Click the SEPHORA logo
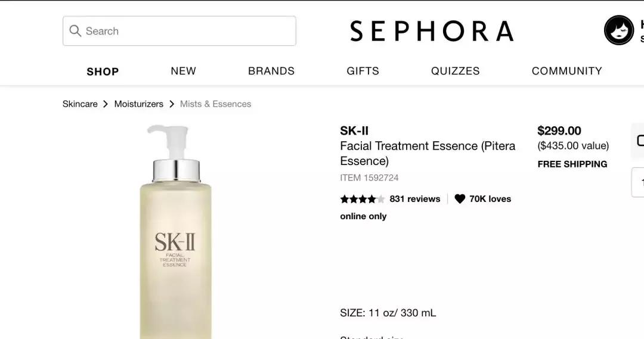 pyautogui.click(x=432, y=31)
